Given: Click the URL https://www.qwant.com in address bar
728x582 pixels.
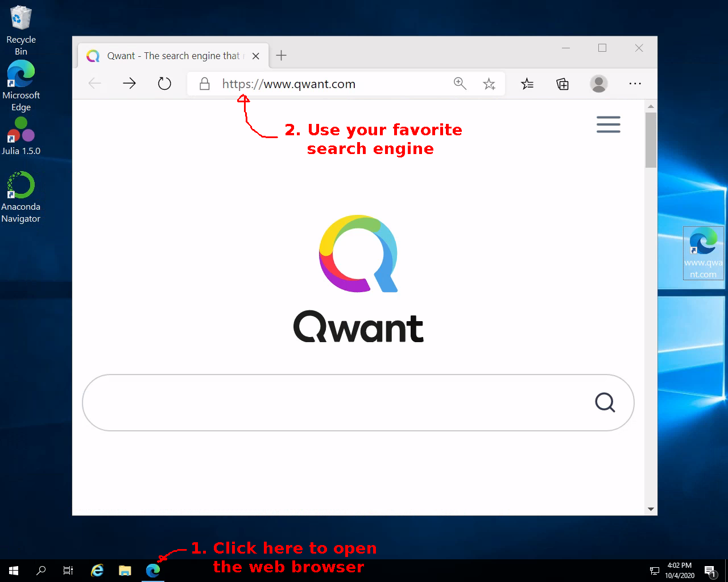Looking at the screenshot, I should pos(289,84).
